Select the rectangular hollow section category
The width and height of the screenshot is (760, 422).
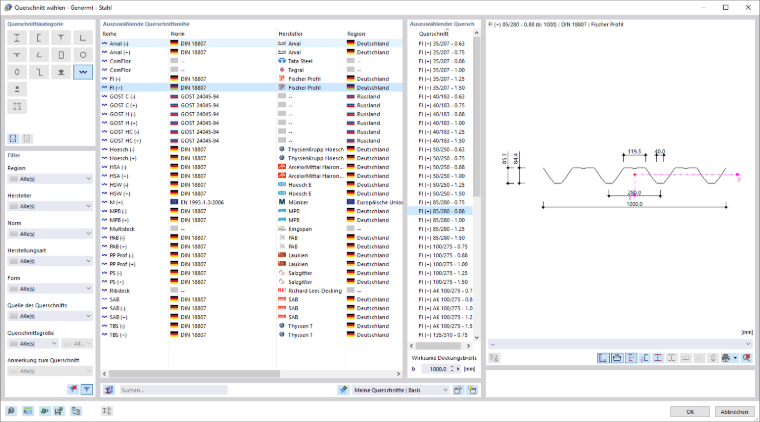pos(61,55)
